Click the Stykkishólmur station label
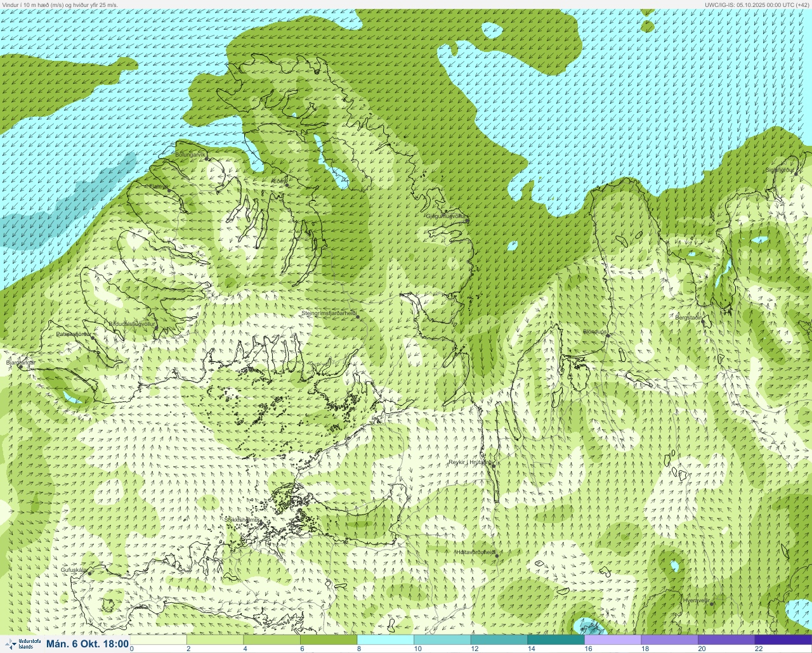 [x=242, y=520]
